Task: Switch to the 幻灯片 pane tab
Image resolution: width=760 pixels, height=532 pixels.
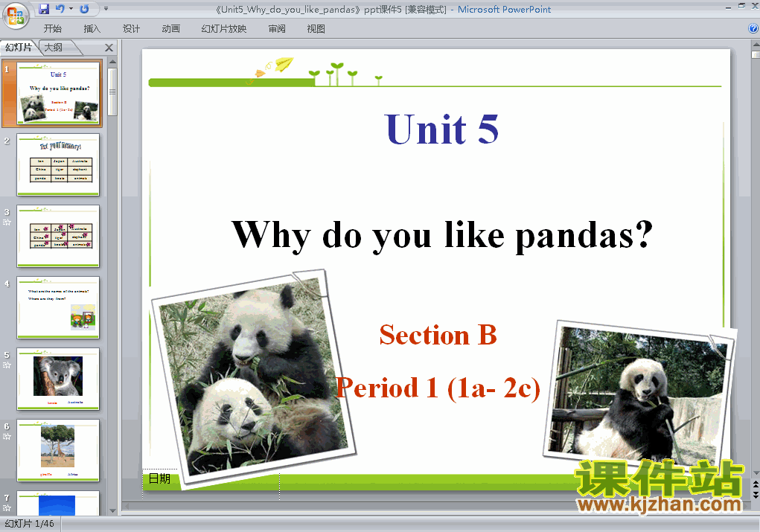Action: [x=19, y=48]
